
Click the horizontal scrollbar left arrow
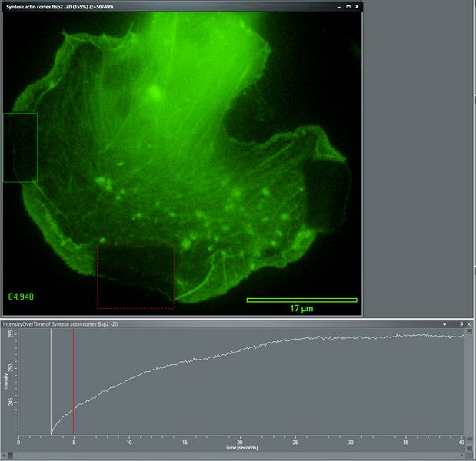[x=4, y=455]
